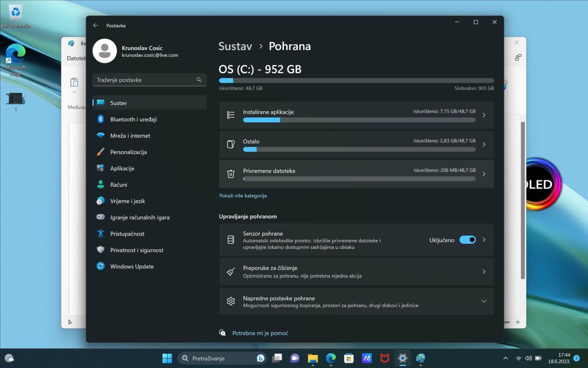Click user profile avatar Krunoslav Cosic
This screenshot has height=368, width=588.
pos(105,51)
